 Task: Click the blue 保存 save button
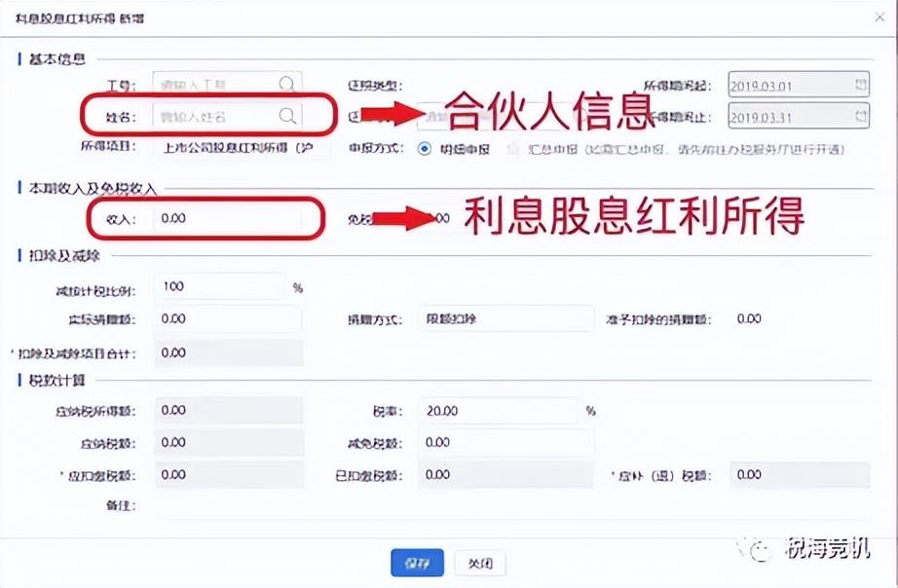click(419, 564)
